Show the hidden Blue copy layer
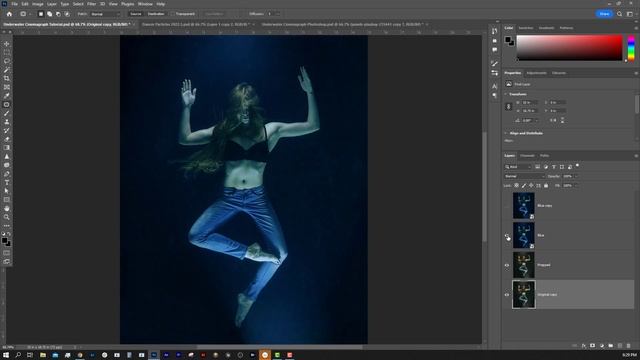Screen dimensions: 640x360 pos(507,206)
